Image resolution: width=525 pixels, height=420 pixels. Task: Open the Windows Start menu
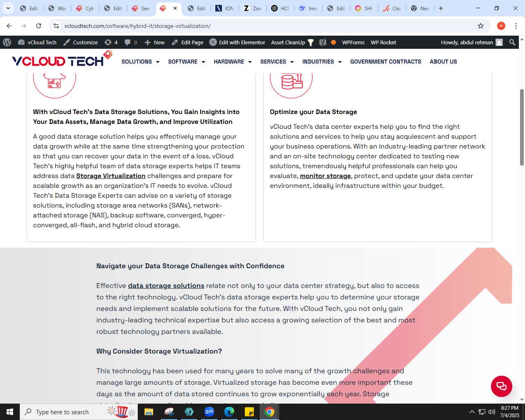pos(10,412)
